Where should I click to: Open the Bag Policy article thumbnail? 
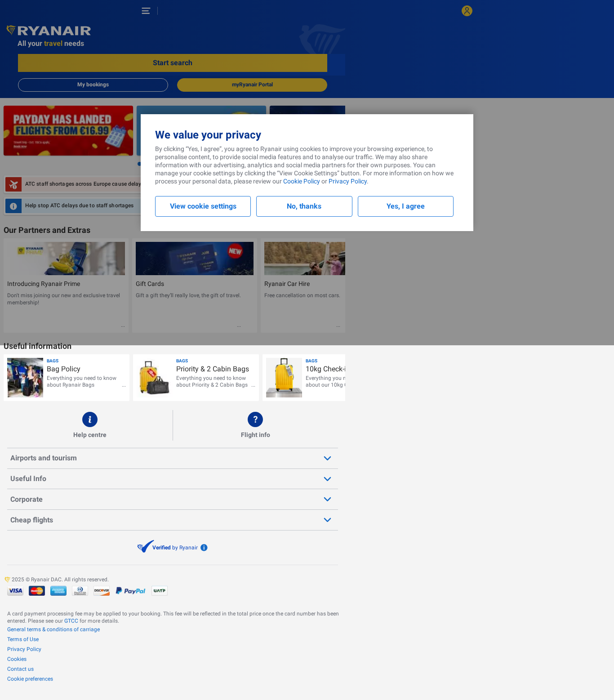(25, 378)
